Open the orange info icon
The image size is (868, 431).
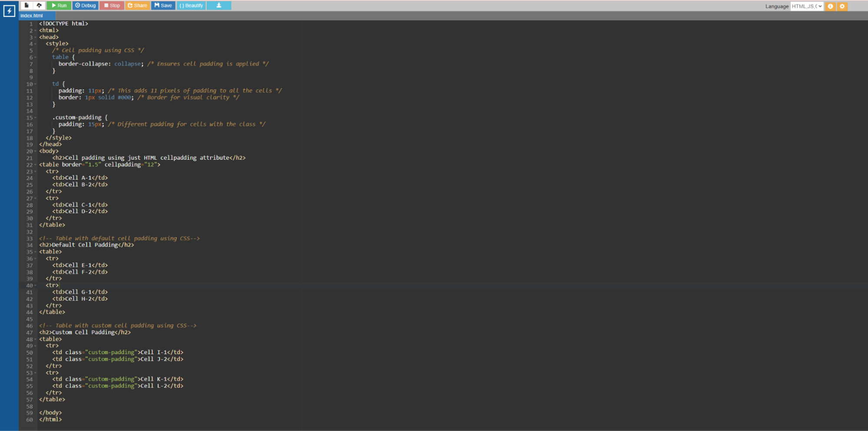tap(830, 6)
